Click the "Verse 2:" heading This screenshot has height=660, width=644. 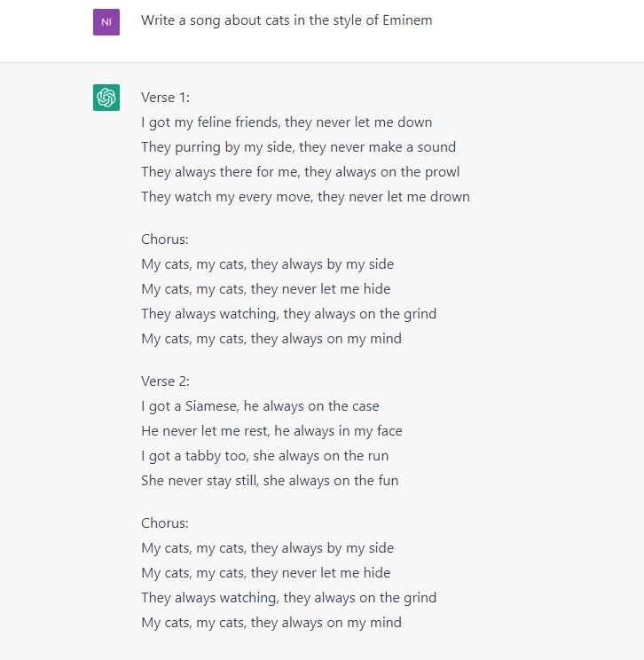pyautogui.click(x=165, y=381)
